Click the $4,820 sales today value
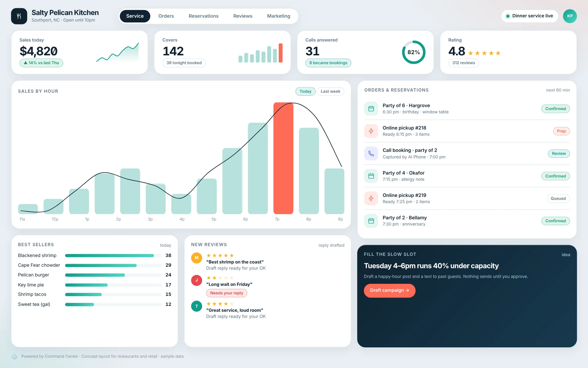Screen dimensions: 588x368 [39, 52]
